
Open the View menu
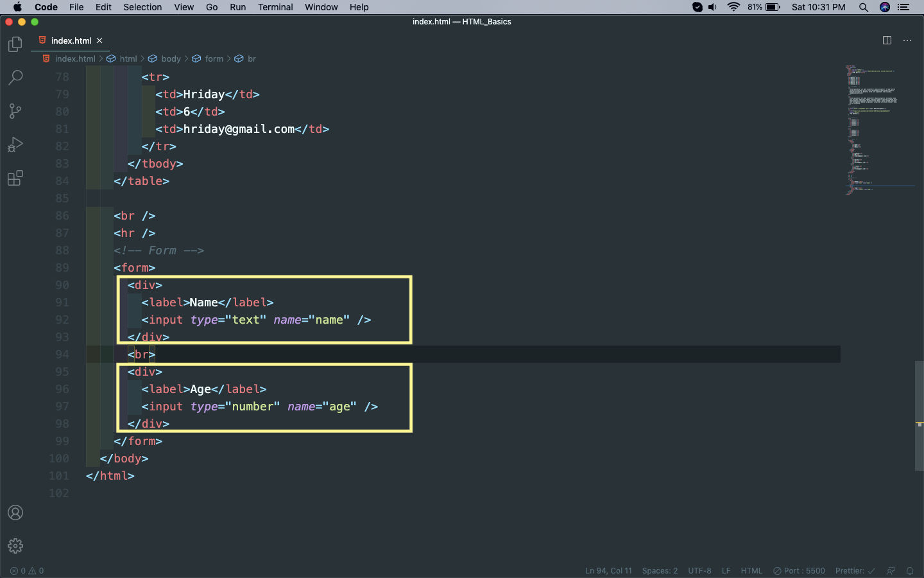(x=184, y=7)
